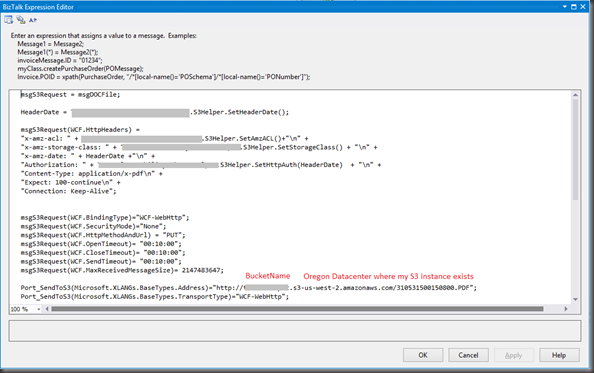
Task: Click the Display Parameter Info icon
Action: tap(21, 20)
